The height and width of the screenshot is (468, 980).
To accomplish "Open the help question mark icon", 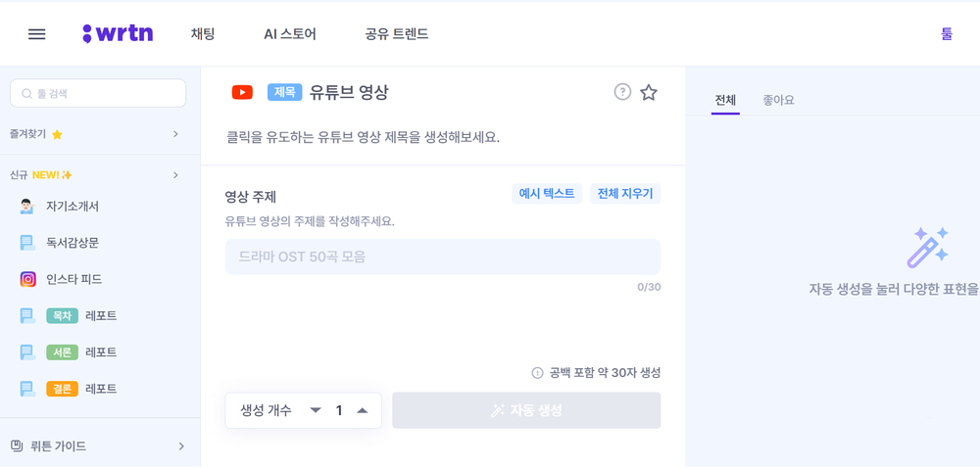I will 622,92.
